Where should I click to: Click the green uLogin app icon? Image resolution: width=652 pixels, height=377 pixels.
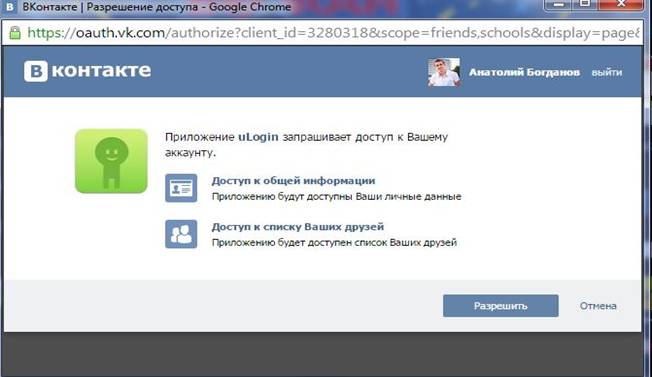point(111,161)
